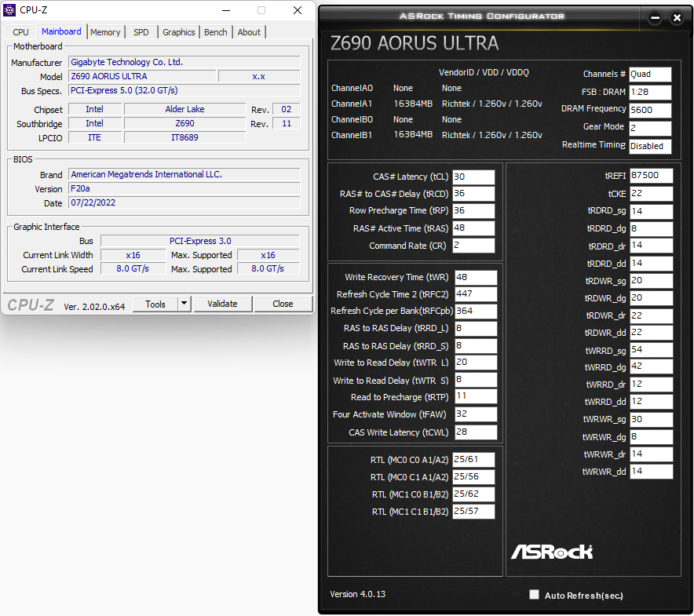This screenshot has width=694, height=616.
Task: Click the tRRD_L value field
Action: (x=476, y=328)
